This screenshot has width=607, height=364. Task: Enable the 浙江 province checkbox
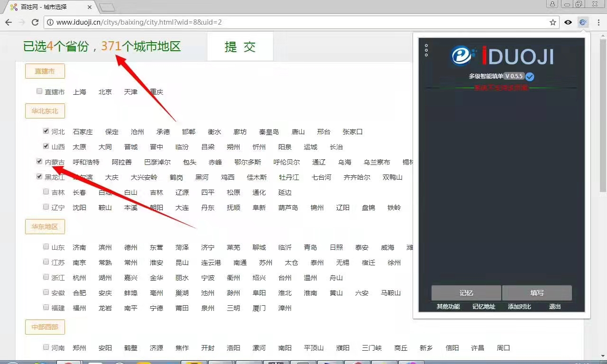(46, 277)
